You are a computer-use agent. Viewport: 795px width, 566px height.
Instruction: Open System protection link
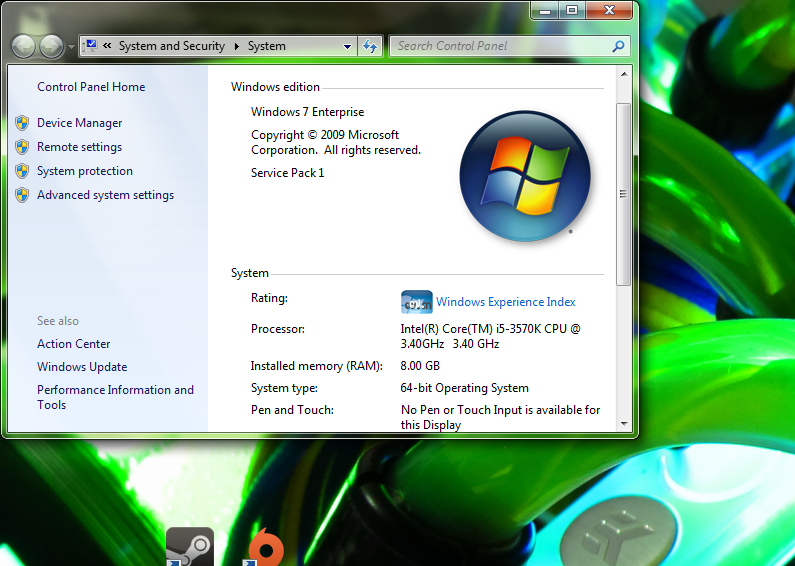click(85, 171)
